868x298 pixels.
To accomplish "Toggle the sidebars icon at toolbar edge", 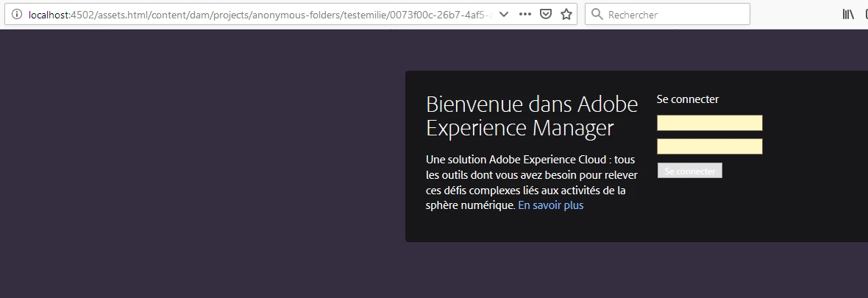I will (x=866, y=15).
